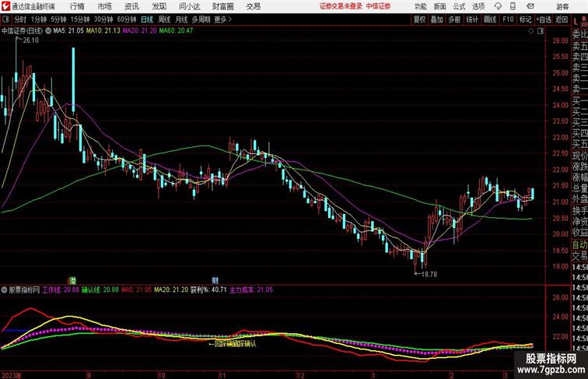
Task: Open the mobile phone icon in title bar
Action: (513, 6)
